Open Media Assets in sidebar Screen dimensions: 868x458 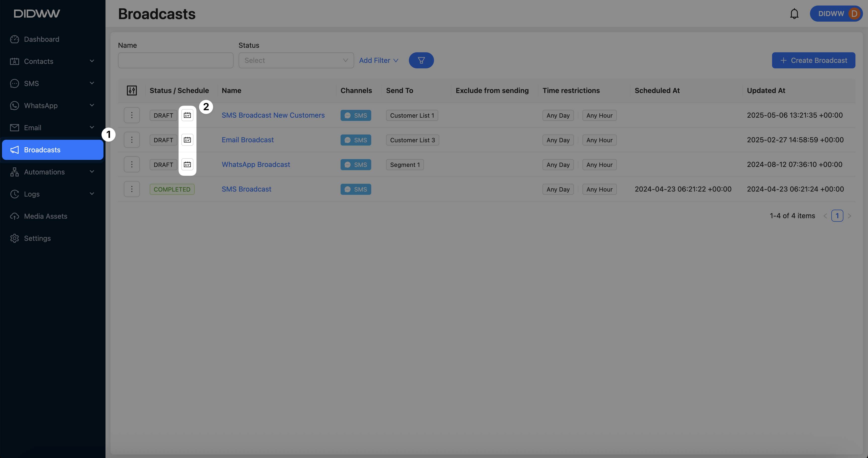coord(45,216)
